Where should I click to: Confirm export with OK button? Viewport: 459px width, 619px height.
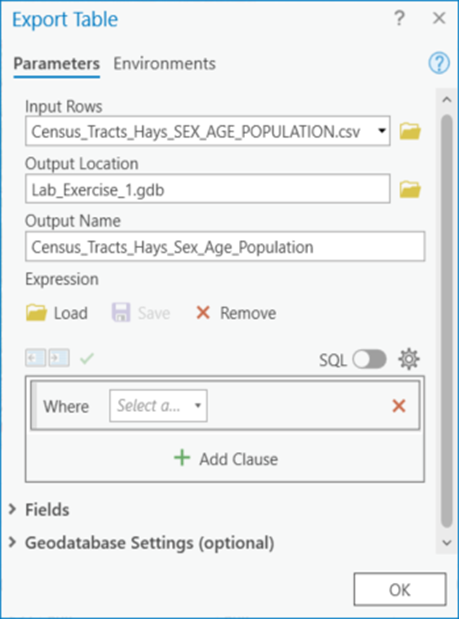[x=400, y=589]
